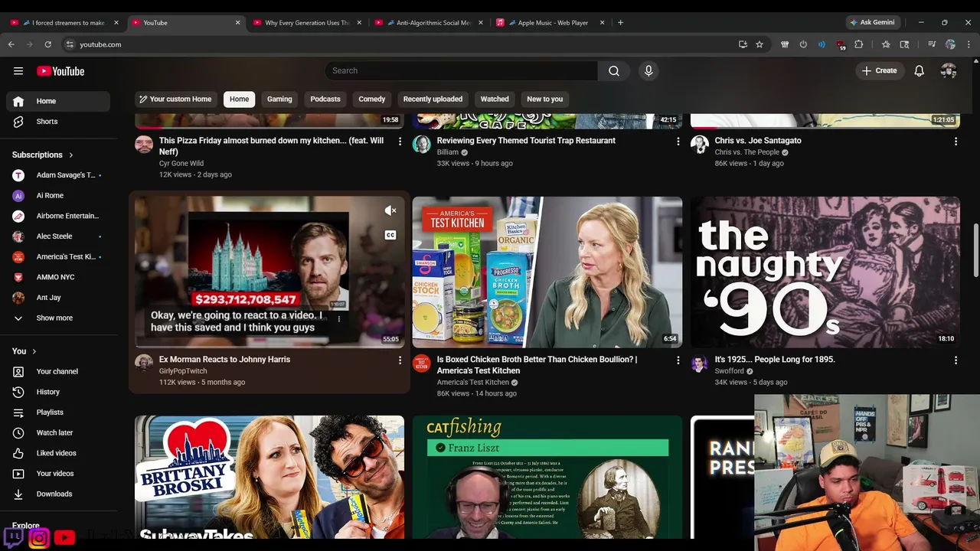Open AMMO NYC subscription

pyautogui.click(x=58, y=277)
